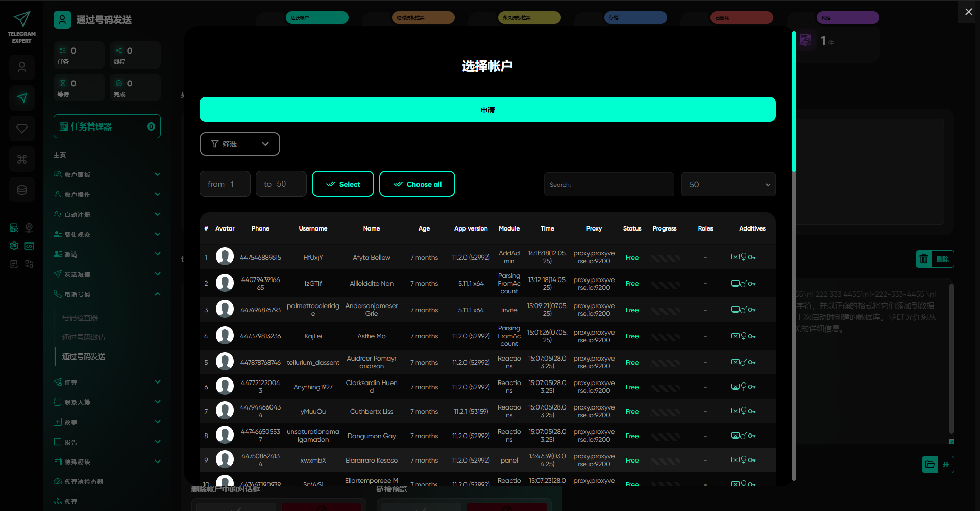Click avatar of account Afyta Bellew
Screen dimensions: 980x511
(225, 257)
